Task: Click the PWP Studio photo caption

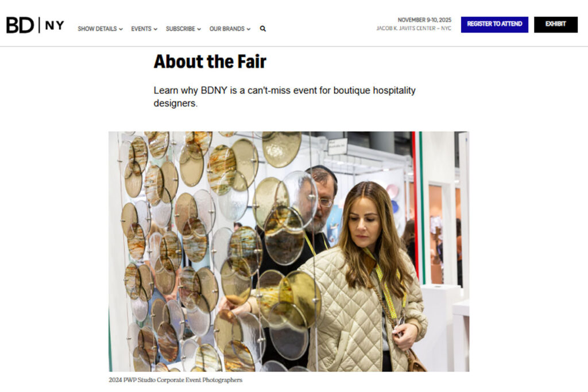Action: coord(176,380)
